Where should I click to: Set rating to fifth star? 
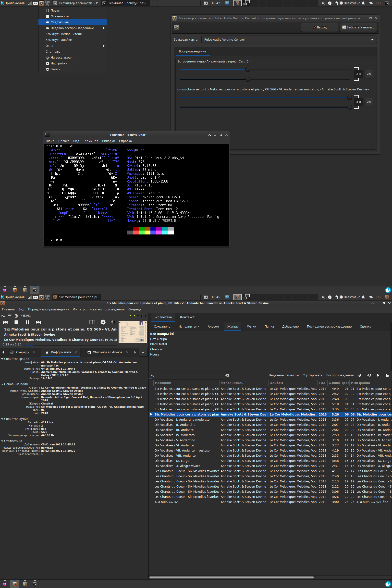(146, 316)
